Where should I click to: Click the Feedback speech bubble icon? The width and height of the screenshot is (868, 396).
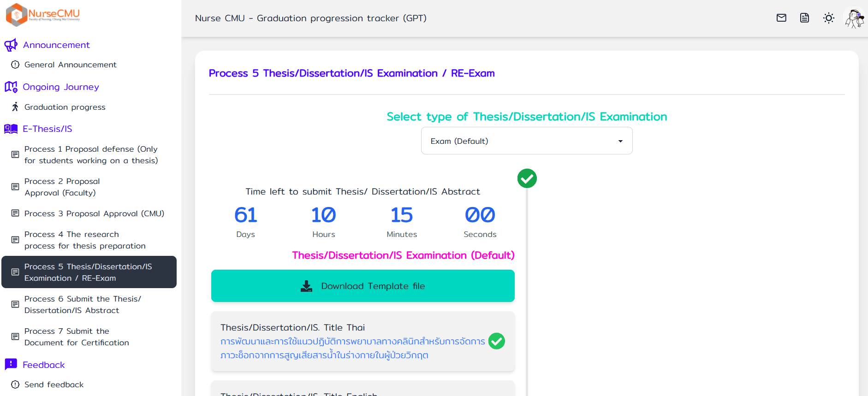[11, 365]
